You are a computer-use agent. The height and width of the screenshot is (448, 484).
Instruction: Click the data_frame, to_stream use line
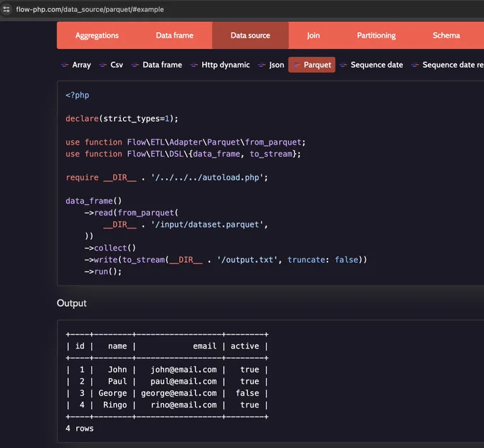pyautogui.click(x=183, y=154)
